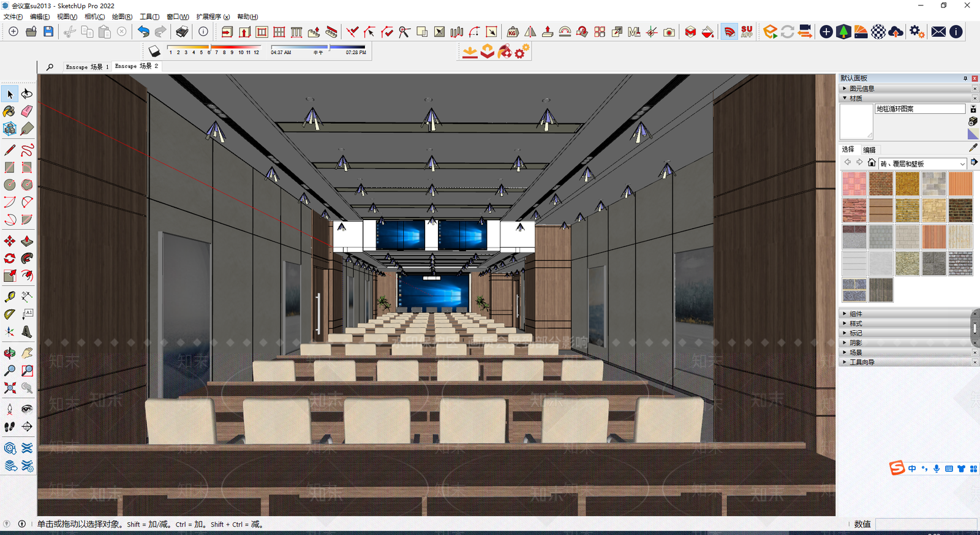Activate the Paint Bucket tool
This screenshot has height=535, width=980.
[10, 112]
